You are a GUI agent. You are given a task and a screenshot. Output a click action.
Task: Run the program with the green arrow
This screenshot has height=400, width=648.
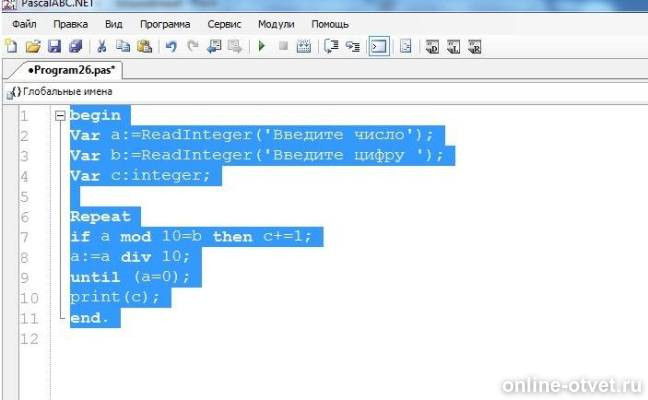pyautogui.click(x=261, y=46)
